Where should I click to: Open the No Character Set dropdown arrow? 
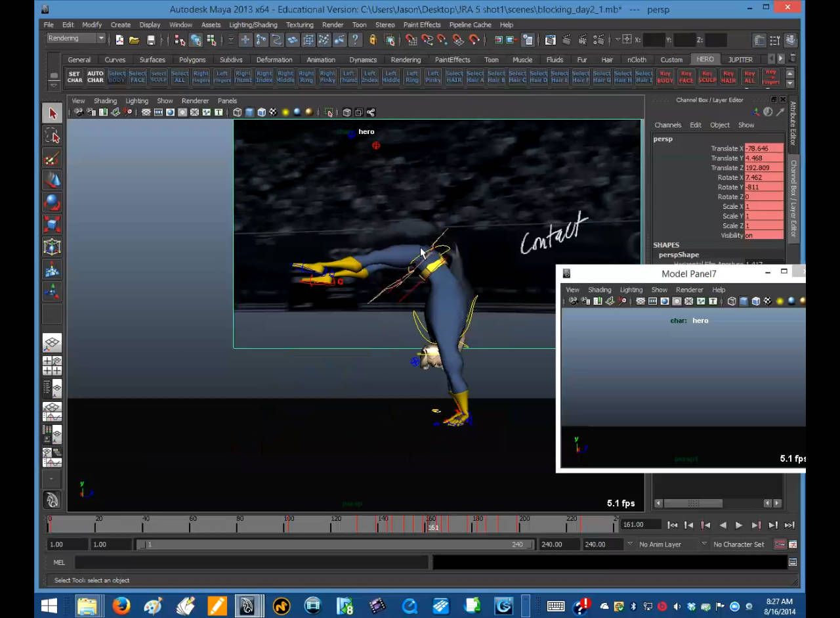[704, 544]
